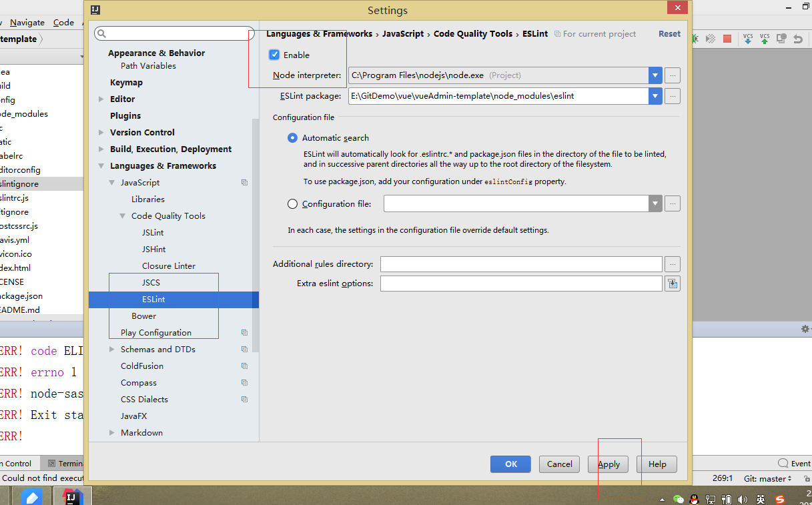Expand the Version Control node

coord(101,132)
